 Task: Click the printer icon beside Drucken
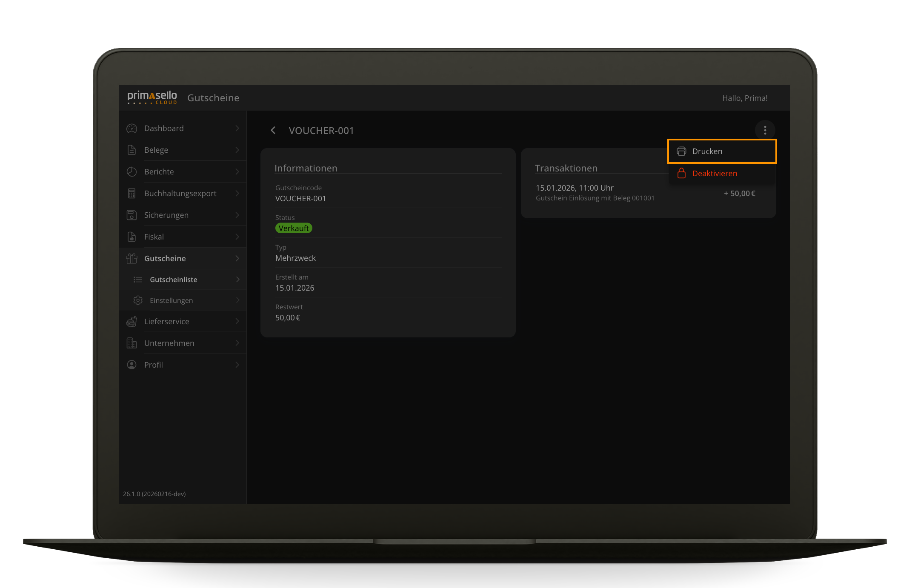681,151
